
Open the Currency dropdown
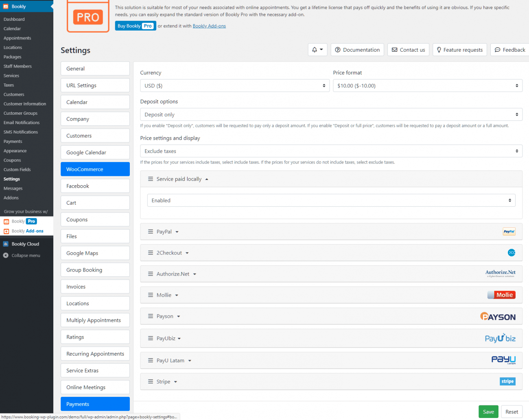235,85
